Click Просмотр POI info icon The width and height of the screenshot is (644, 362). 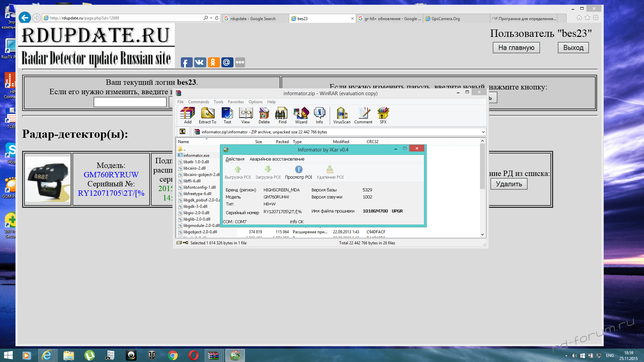click(299, 173)
